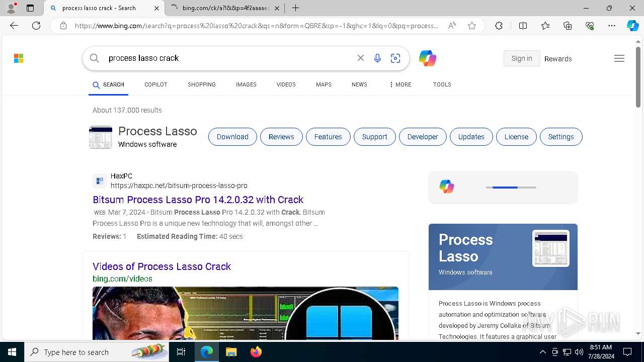This screenshot has width=644, height=362.
Task: Click the Microsoft logo on Bing
Action: (19, 58)
